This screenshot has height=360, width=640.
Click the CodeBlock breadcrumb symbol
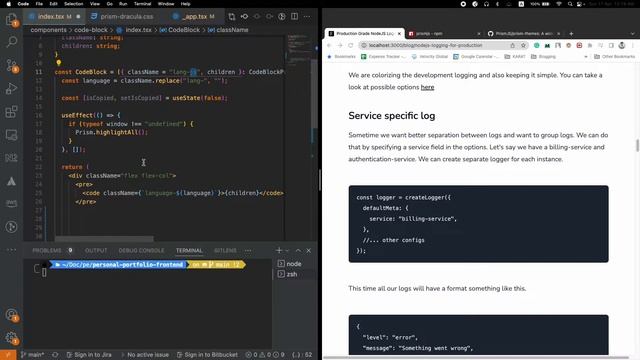click(x=180, y=30)
